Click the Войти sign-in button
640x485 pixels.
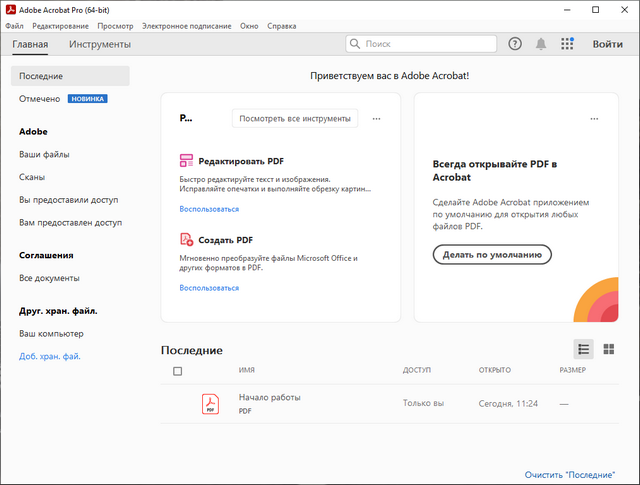click(x=607, y=44)
